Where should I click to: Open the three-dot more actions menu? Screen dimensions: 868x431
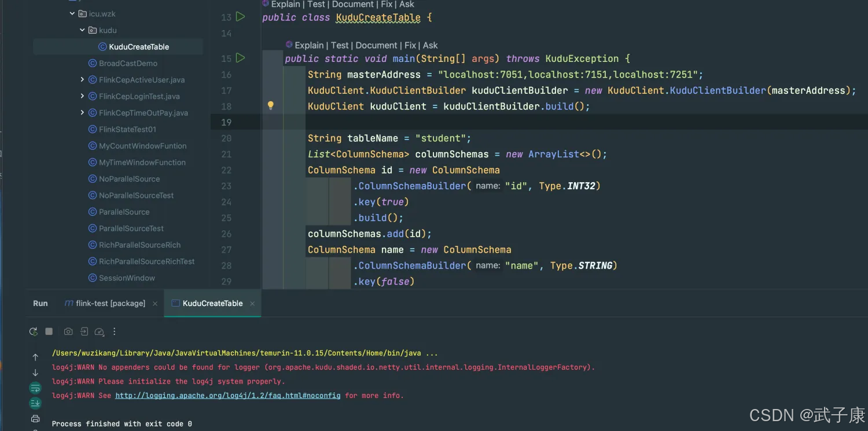coord(115,331)
